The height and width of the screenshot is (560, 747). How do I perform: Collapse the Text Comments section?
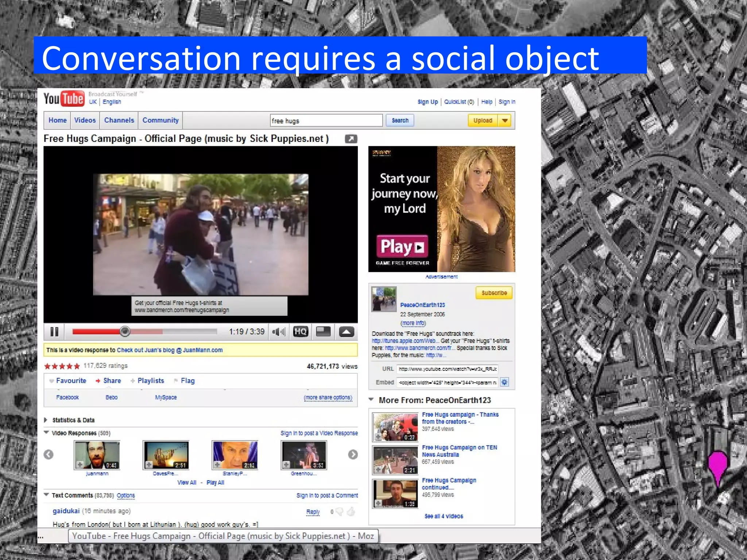[46, 495]
